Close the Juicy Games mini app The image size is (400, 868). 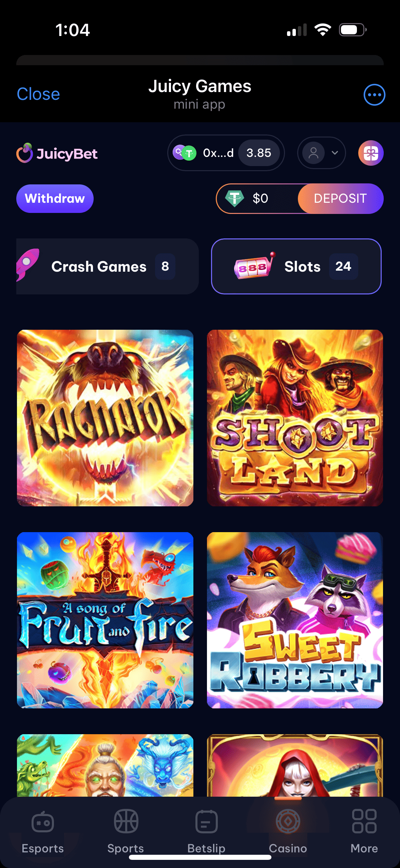[38, 94]
